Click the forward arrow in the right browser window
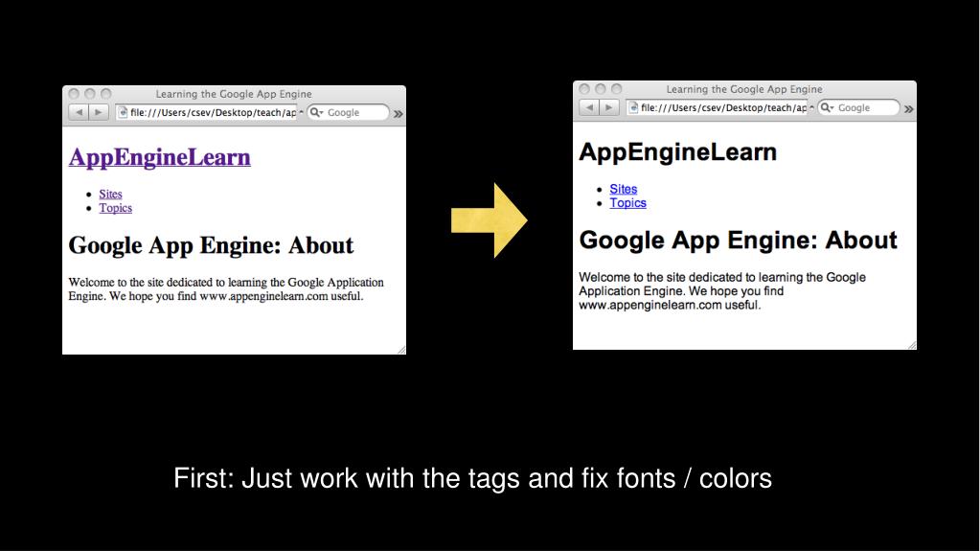Viewport: 980px width, 551px height. tap(609, 107)
